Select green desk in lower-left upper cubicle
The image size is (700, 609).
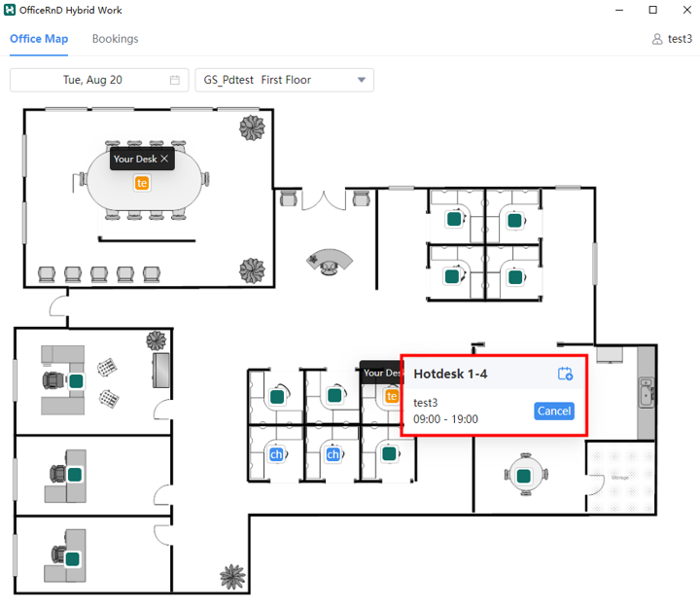(452, 276)
